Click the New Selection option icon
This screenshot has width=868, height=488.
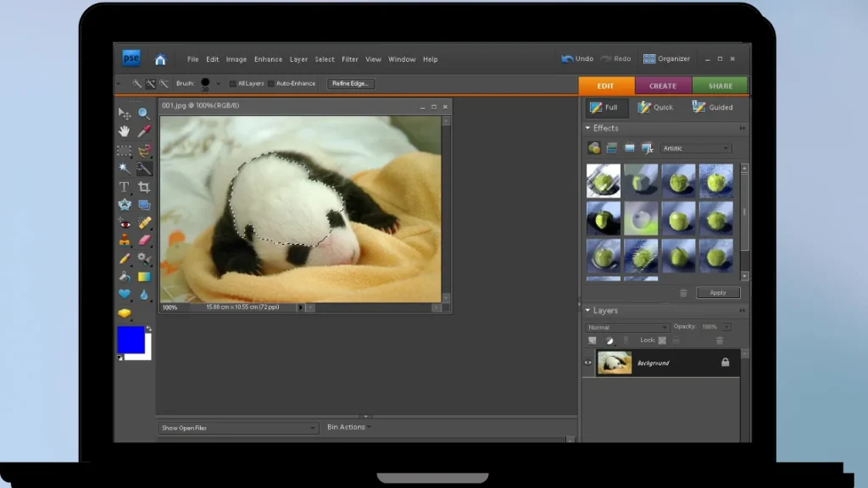pos(136,84)
